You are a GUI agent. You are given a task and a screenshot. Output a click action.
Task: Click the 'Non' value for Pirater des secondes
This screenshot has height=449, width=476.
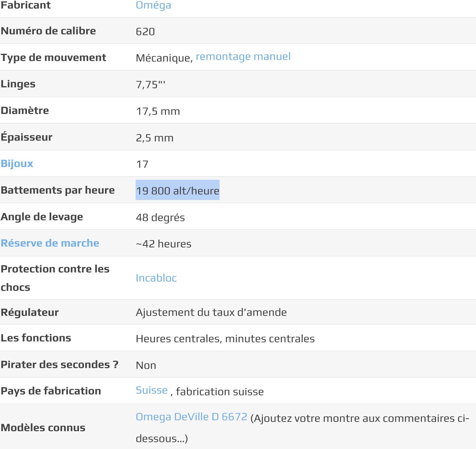click(146, 365)
